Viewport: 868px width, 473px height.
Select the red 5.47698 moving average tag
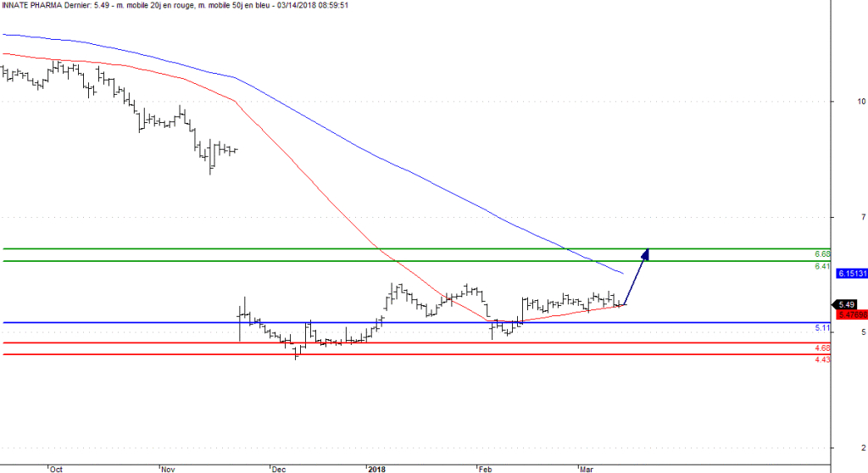click(850, 314)
